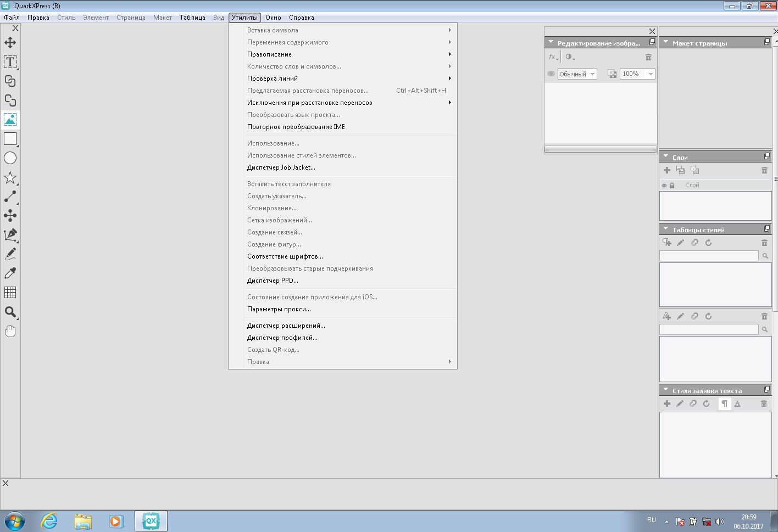778x532 pixels.
Task: Select the Eyedropper tool
Action: [10, 273]
